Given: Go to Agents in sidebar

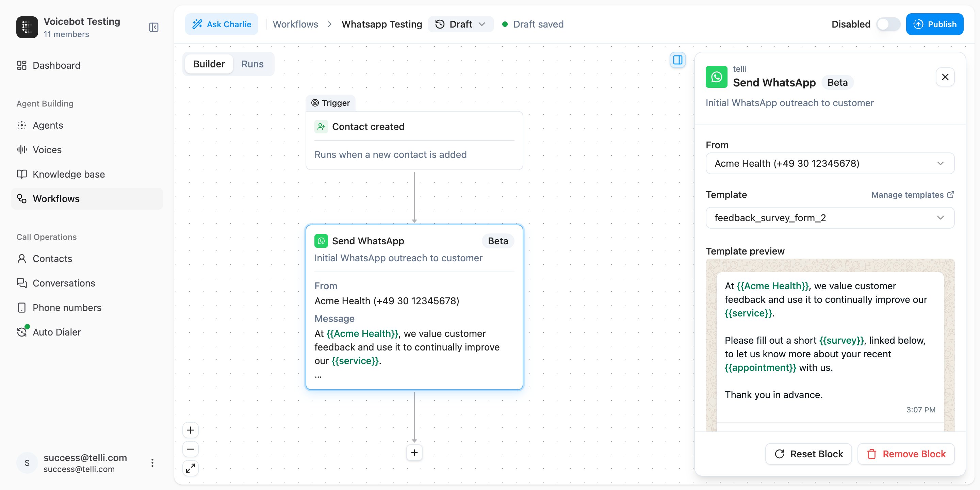Looking at the screenshot, I should (87, 125).
